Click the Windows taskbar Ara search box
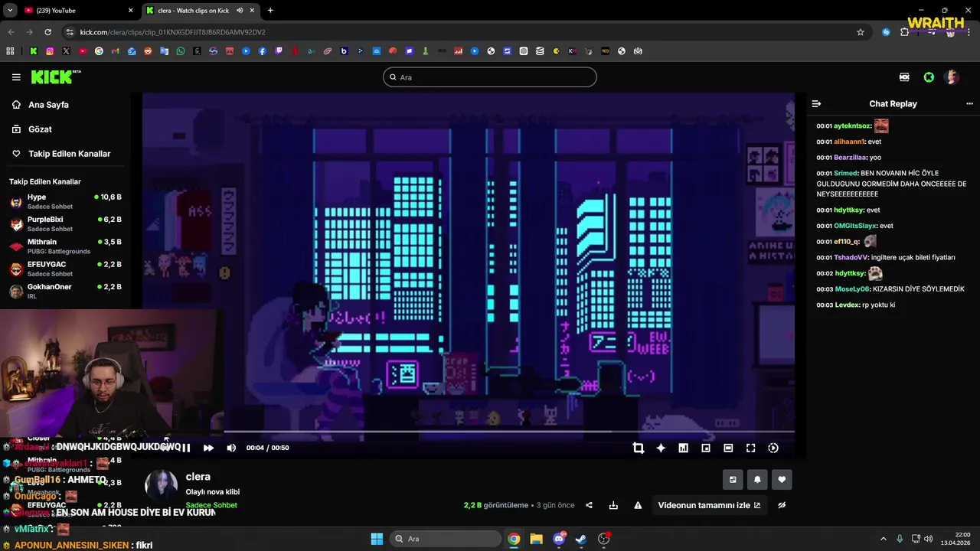 pyautogui.click(x=446, y=539)
